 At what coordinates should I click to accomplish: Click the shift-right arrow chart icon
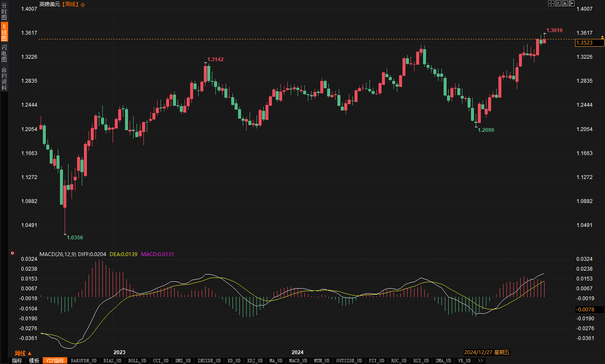coord(572,3)
